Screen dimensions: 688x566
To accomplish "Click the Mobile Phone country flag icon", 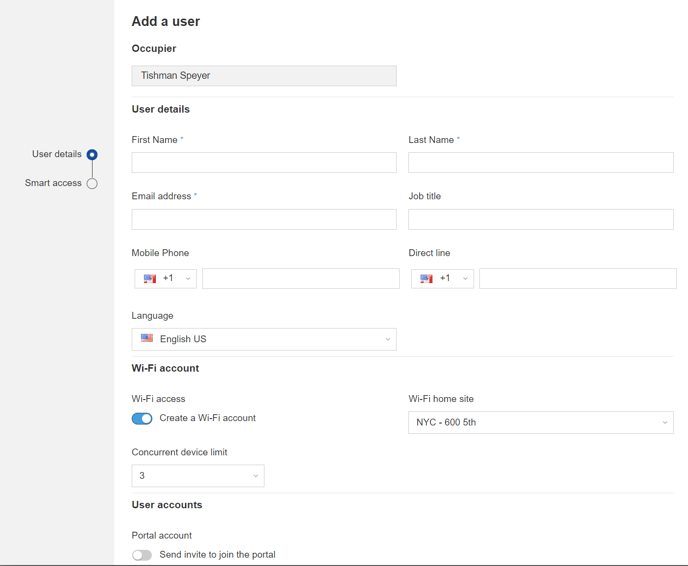I will 149,279.
